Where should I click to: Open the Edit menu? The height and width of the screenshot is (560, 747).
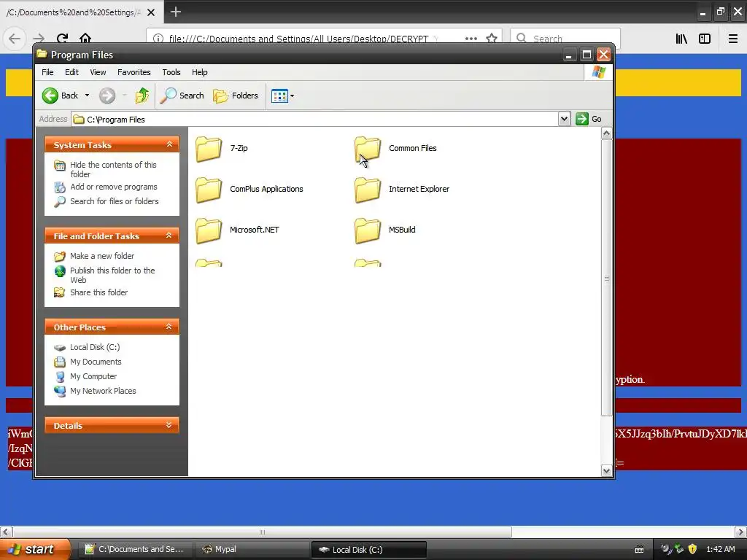pos(71,72)
